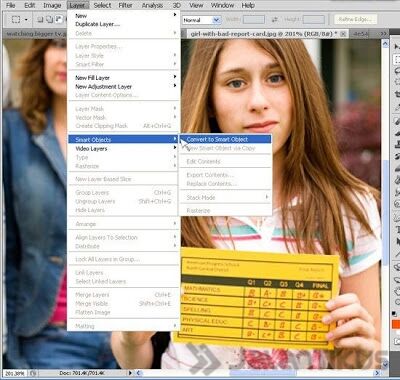Click the Doc: 701.4K/701.4K status text
Image resolution: width=400 pixels, height=380 pixels.
pos(82,373)
